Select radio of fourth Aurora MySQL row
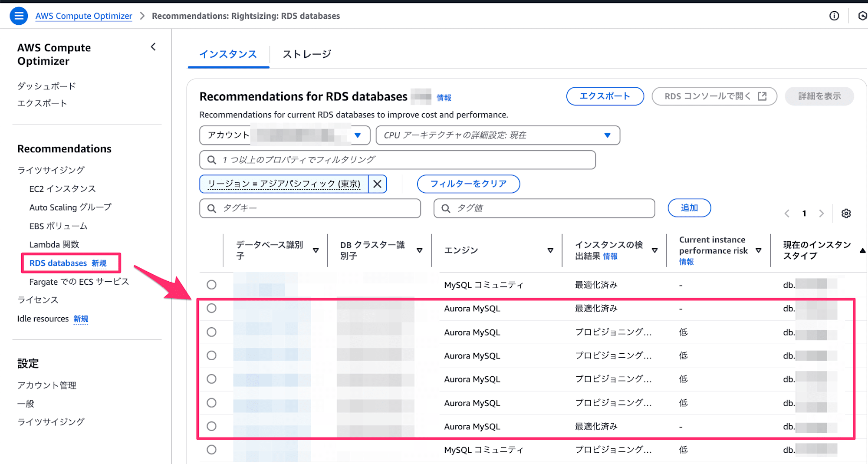Viewport: 868px width, 464px height. click(211, 379)
